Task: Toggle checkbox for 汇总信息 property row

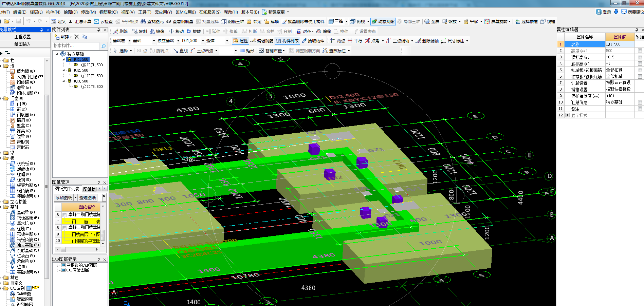Action: pos(640,102)
